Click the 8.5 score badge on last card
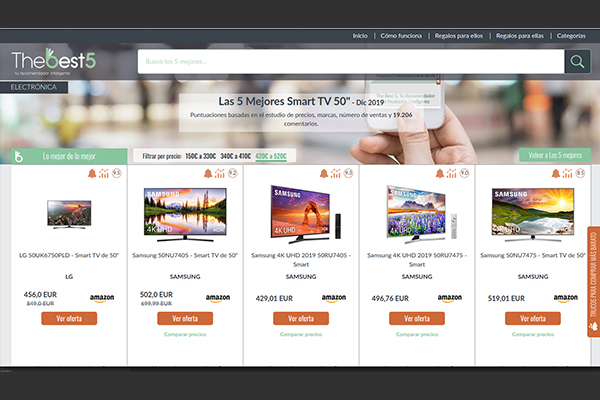This screenshot has width=600, height=400. pyautogui.click(x=579, y=173)
